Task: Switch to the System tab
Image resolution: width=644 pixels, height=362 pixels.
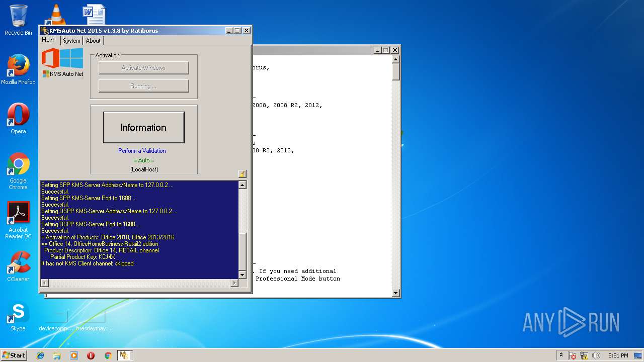Action: pyautogui.click(x=71, y=41)
